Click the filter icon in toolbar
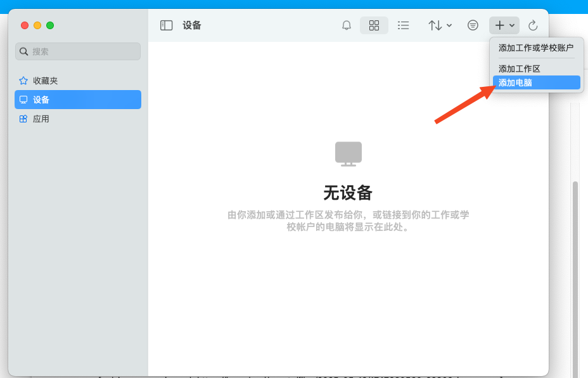This screenshot has width=588, height=378. (x=473, y=25)
